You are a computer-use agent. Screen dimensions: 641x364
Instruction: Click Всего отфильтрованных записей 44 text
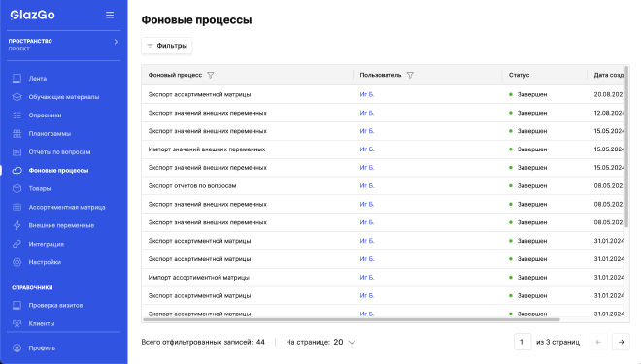pyautogui.click(x=203, y=342)
